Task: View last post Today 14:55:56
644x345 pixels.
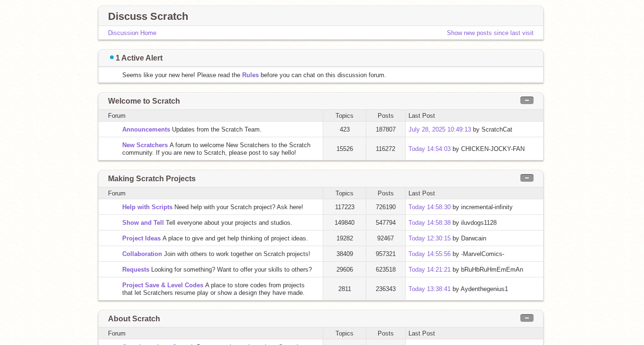Action: (x=429, y=254)
